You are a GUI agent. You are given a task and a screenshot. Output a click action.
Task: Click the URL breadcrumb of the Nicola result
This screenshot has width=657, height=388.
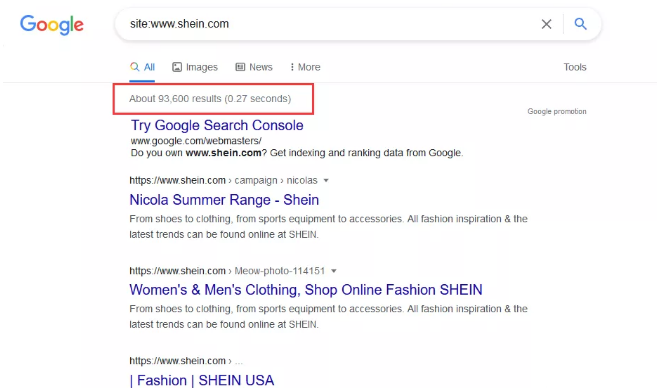tap(223, 181)
